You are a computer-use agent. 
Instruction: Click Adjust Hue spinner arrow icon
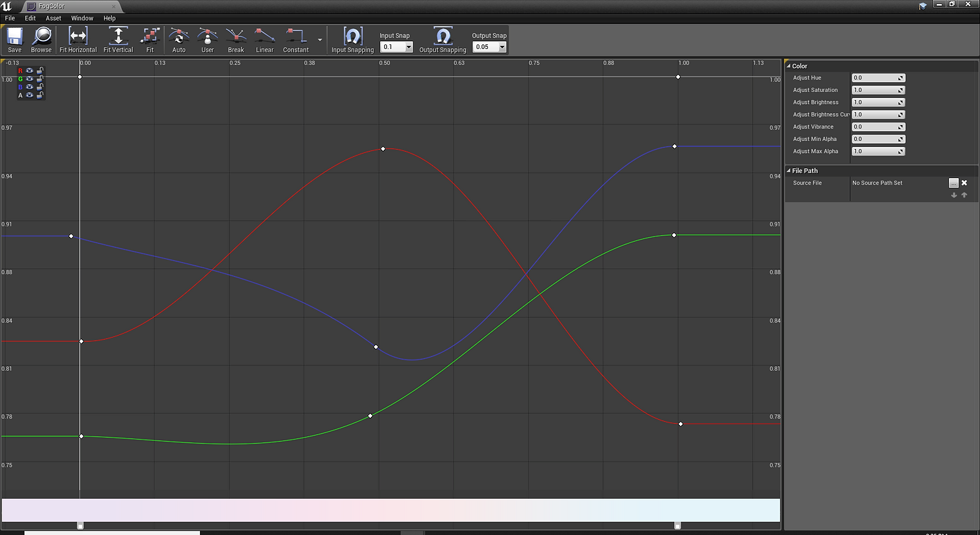coord(901,78)
